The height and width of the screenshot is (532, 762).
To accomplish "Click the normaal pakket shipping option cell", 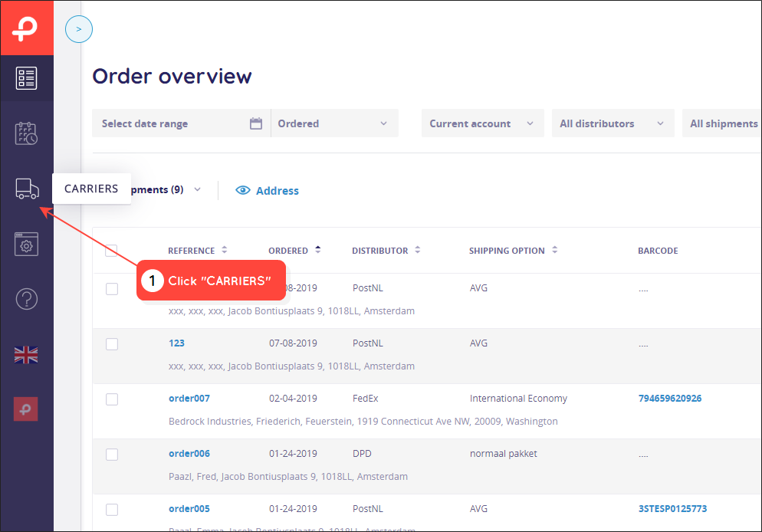I will click(x=503, y=453).
